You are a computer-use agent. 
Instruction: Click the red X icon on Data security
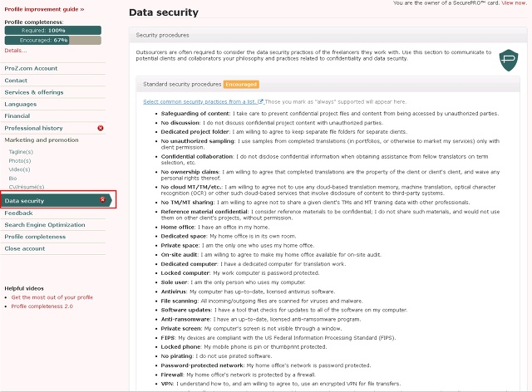click(103, 199)
